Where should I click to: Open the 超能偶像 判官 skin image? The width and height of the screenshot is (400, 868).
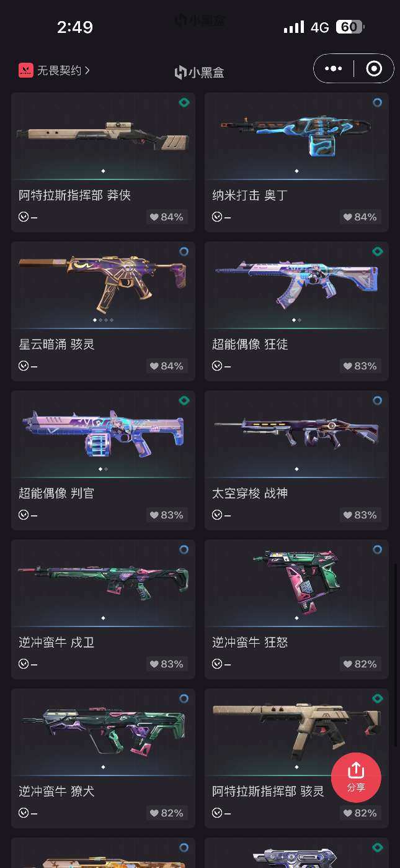click(x=103, y=428)
